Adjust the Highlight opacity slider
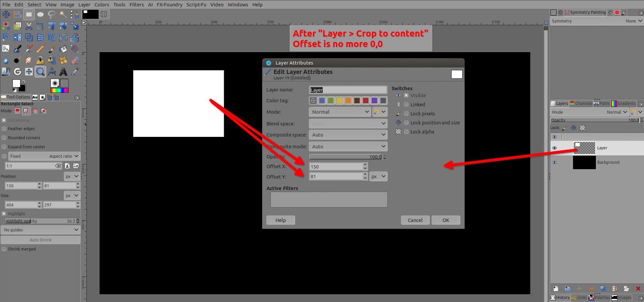 [x=40, y=221]
